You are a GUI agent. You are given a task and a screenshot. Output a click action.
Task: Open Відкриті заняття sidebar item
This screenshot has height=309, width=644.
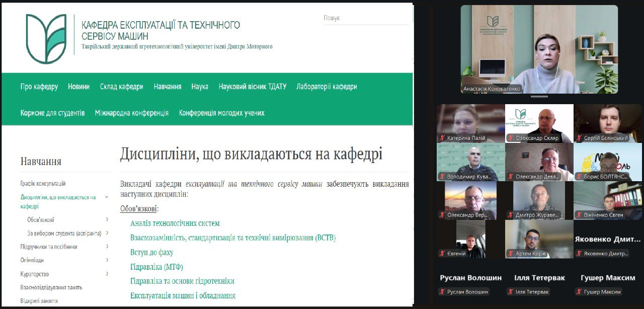tap(39, 301)
